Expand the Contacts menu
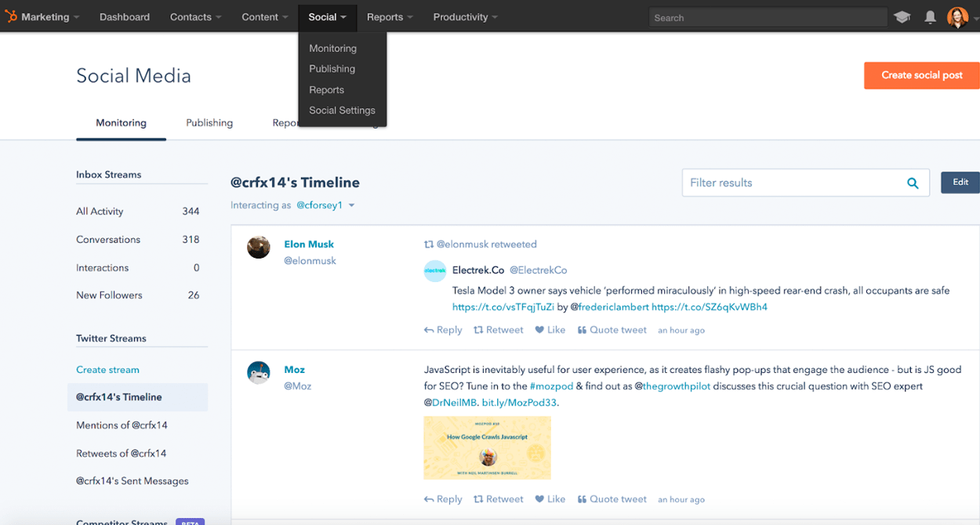This screenshot has height=525, width=980. point(196,17)
